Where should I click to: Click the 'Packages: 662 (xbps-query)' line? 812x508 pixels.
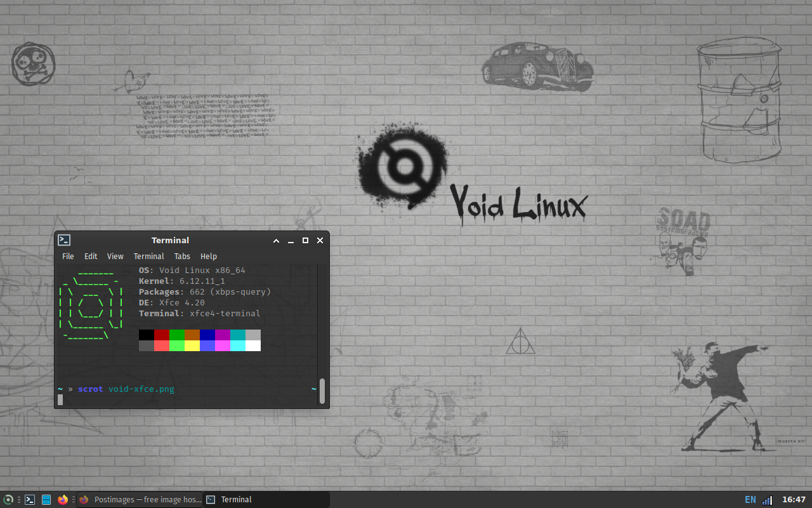[205, 292]
